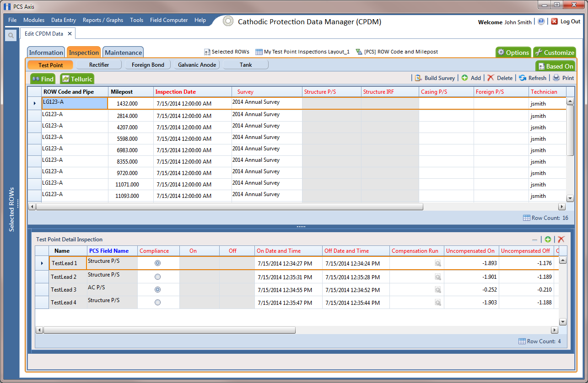Open the File menu
The width and height of the screenshot is (588, 383).
[12, 20]
